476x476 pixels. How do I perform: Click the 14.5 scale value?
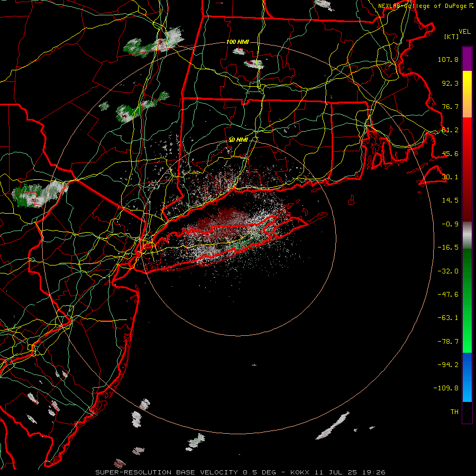450,200
